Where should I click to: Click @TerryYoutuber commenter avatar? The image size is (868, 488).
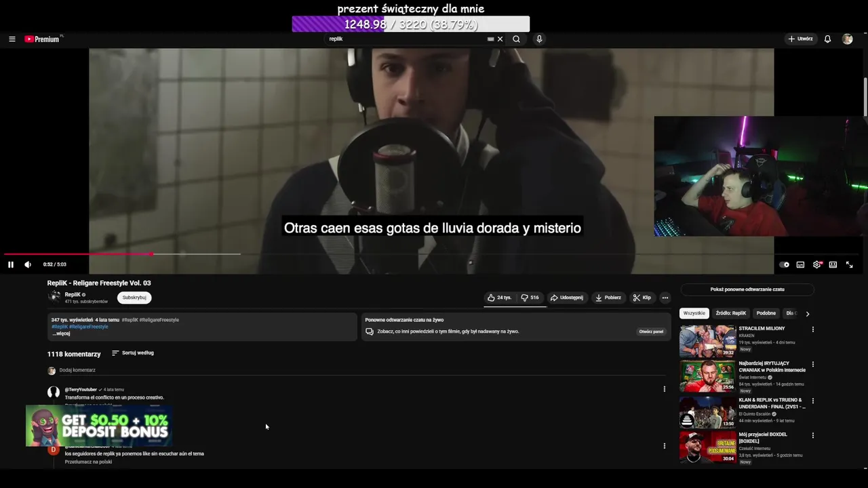(x=54, y=392)
